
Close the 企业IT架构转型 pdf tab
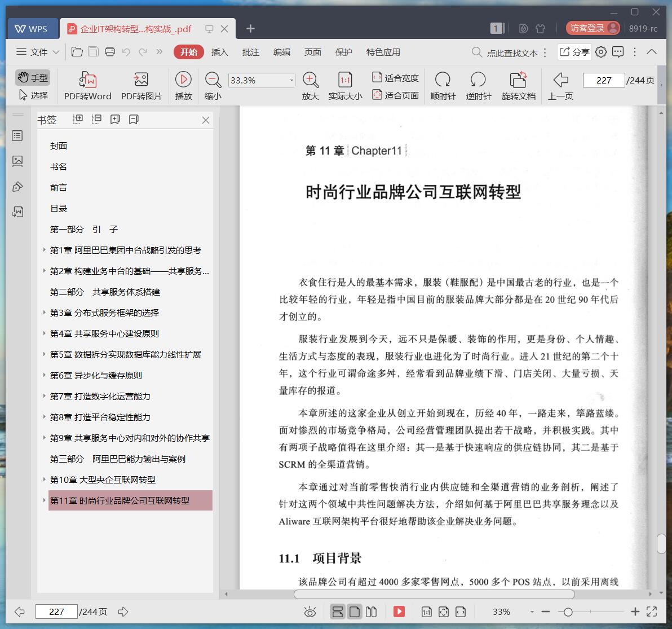point(224,29)
